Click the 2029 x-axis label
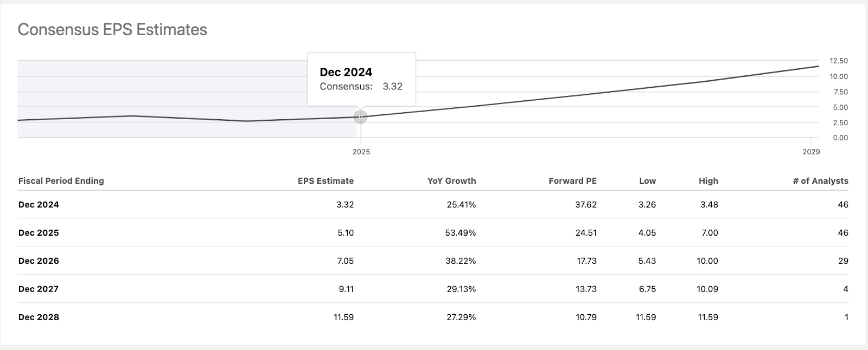 tap(811, 152)
